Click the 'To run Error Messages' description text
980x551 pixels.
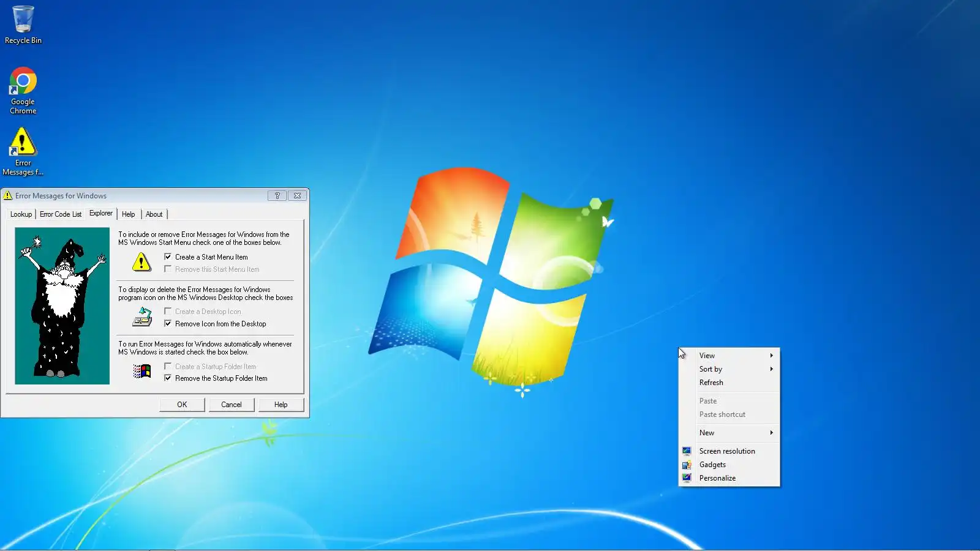pos(205,348)
